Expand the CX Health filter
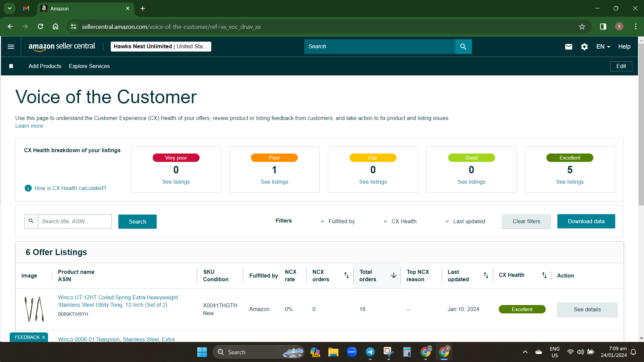Image resolution: width=644 pixels, height=362 pixels. [400, 221]
